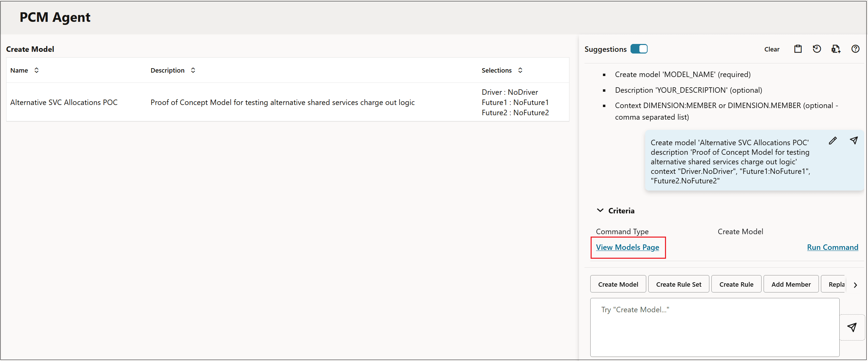
Task: Open the View Models Page link
Action: 628,247
